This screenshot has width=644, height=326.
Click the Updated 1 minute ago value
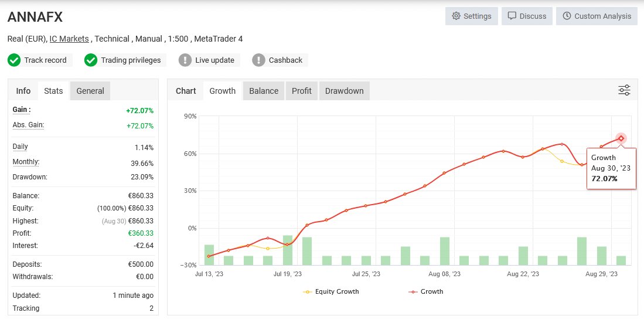click(x=133, y=296)
